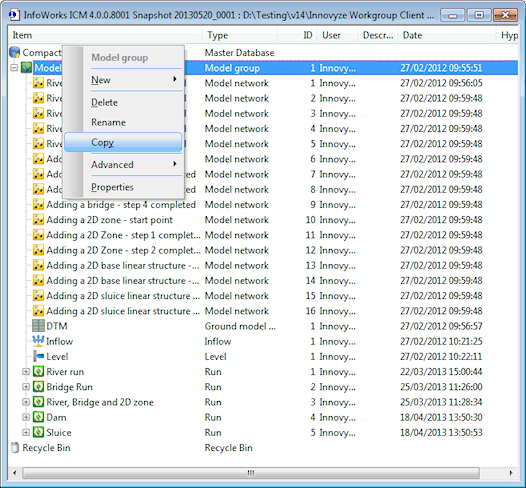Click network icon of 2D Zone step 2 row
This screenshot has width=526, height=488.
coord(38,250)
